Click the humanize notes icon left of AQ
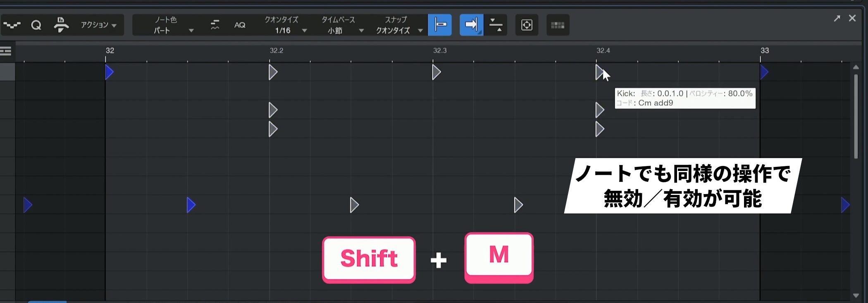 (x=215, y=25)
